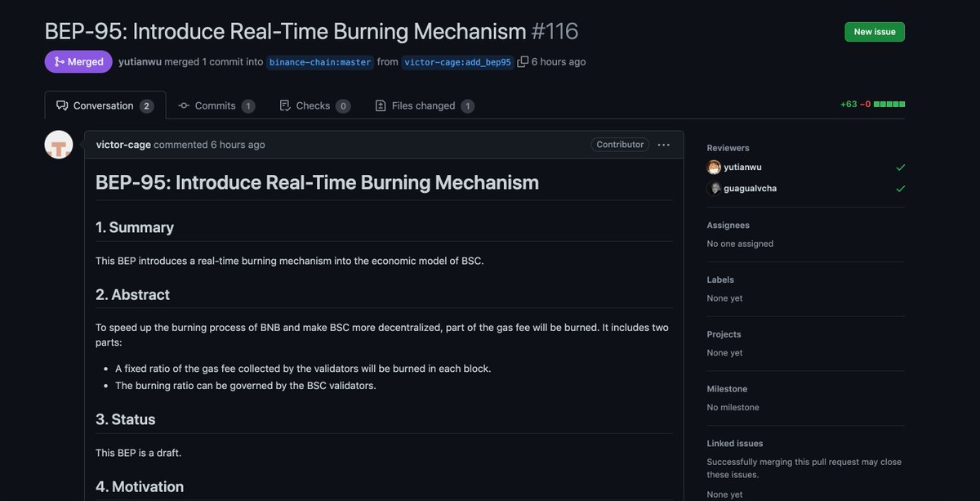Click the New issue button

click(875, 31)
